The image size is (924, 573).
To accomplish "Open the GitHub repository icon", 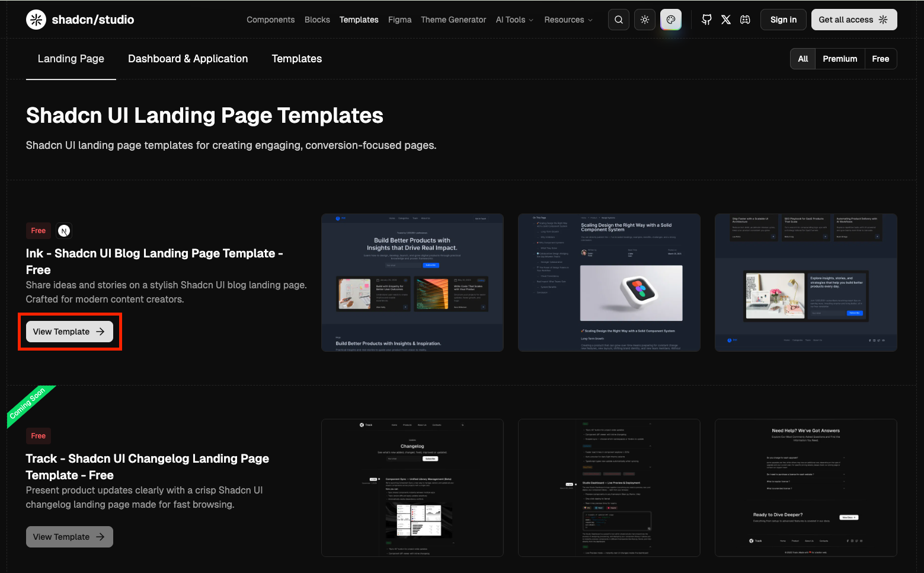I will (706, 20).
